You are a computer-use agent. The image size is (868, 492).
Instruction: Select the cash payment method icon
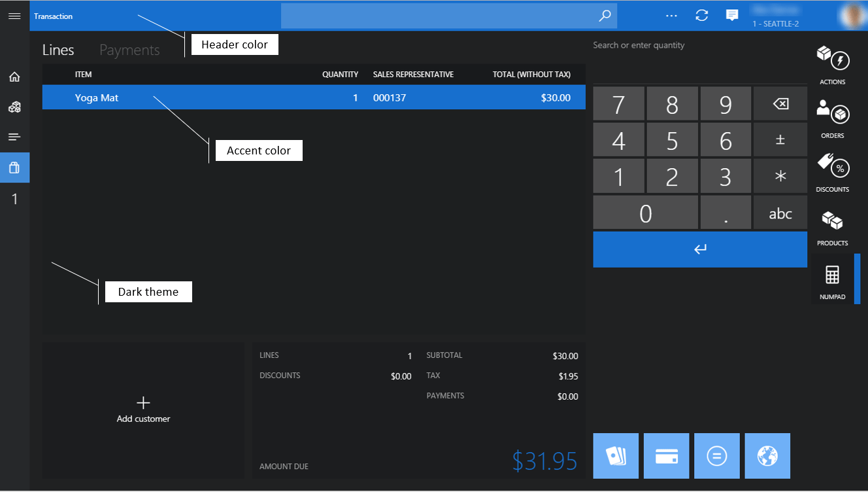[616, 455]
